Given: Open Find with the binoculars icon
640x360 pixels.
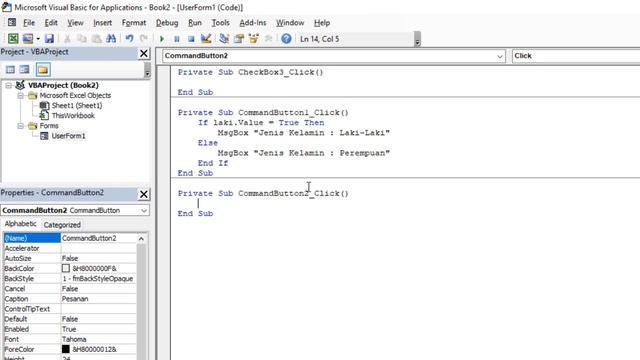Looking at the screenshot, I should (111, 39).
